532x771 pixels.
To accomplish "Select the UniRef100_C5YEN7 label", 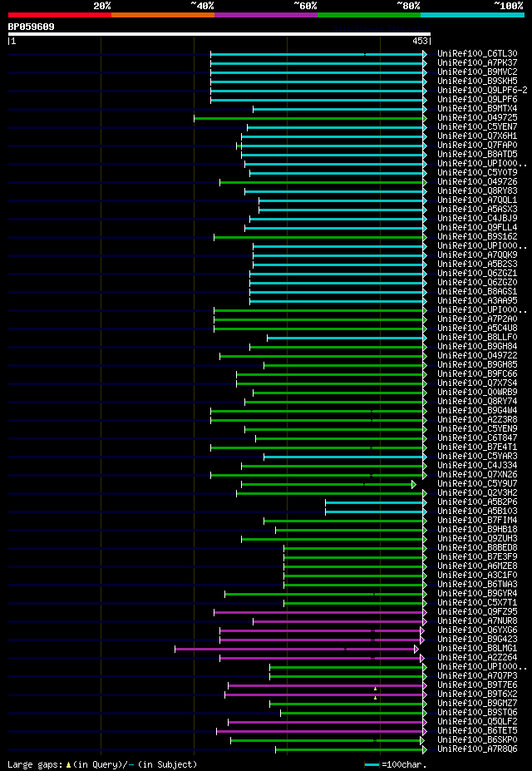I will [477, 127].
